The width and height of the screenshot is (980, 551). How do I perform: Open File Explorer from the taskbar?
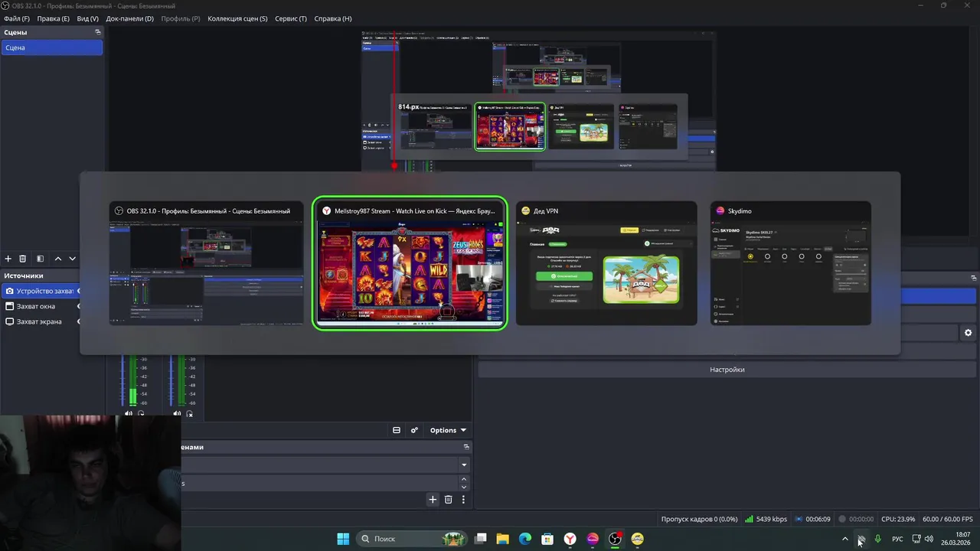[x=503, y=539]
